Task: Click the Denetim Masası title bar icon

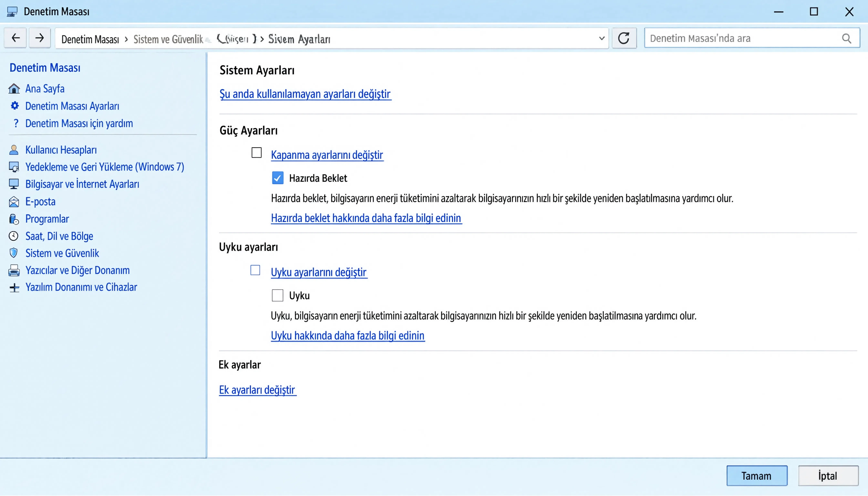Action: tap(12, 12)
